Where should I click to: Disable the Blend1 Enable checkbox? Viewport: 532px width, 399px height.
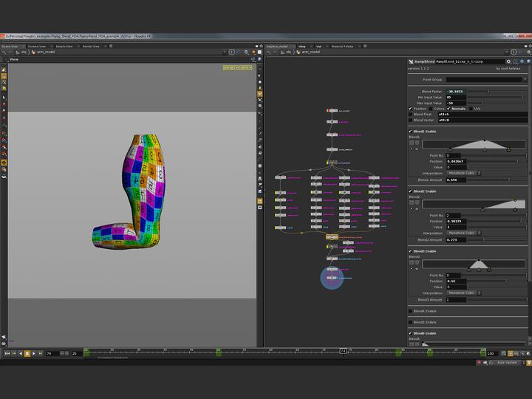[x=411, y=131]
